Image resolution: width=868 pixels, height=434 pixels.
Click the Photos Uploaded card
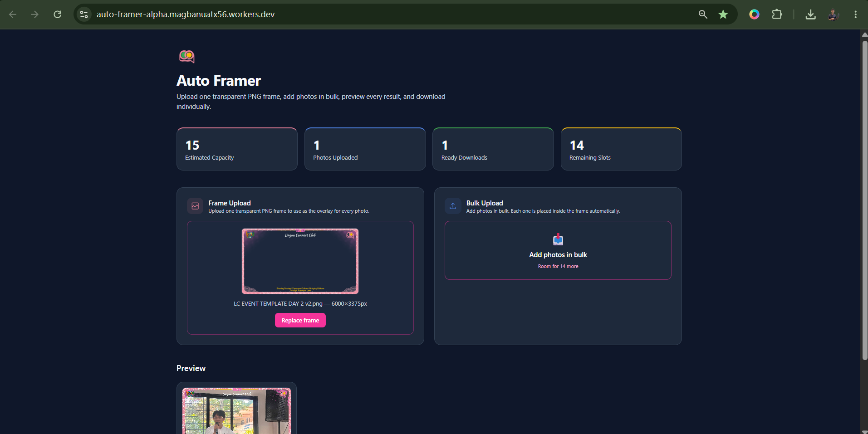click(x=365, y=149)
